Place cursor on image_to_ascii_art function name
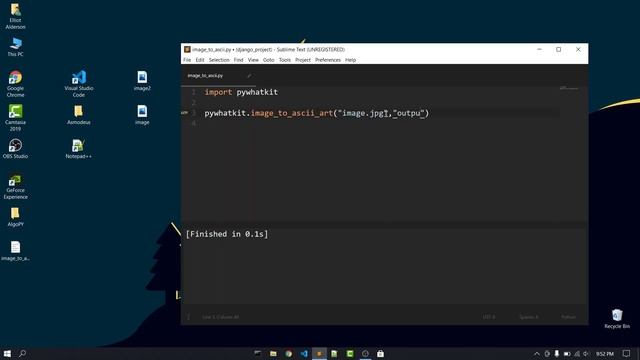The width and height of the screenshot is (640, 360). click(291, 113)
